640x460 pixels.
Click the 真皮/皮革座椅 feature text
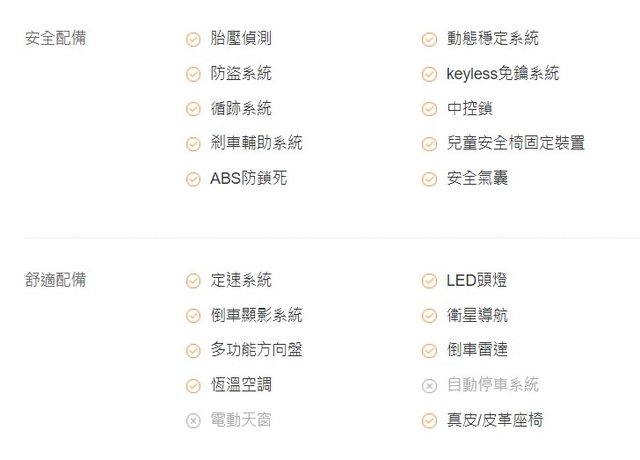pos(494,420)
